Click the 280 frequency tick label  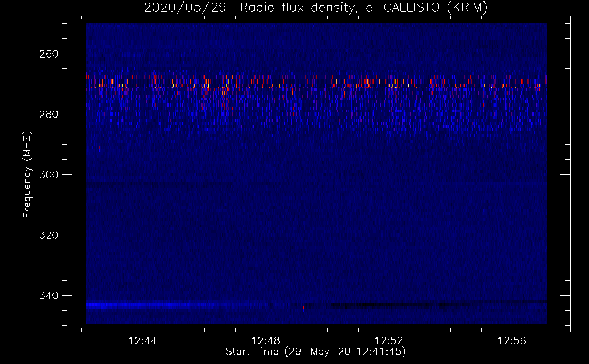pyautogui.click(x=48, y=114)
